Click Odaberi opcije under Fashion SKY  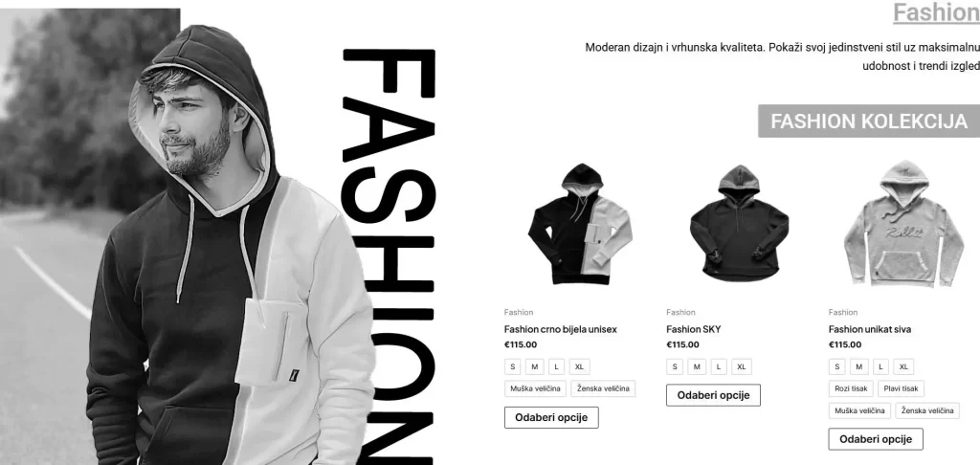click(713, 395)
